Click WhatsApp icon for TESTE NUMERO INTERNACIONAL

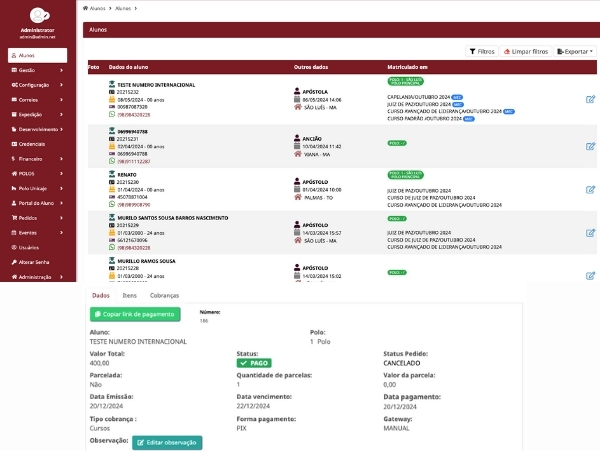[112, 114]
